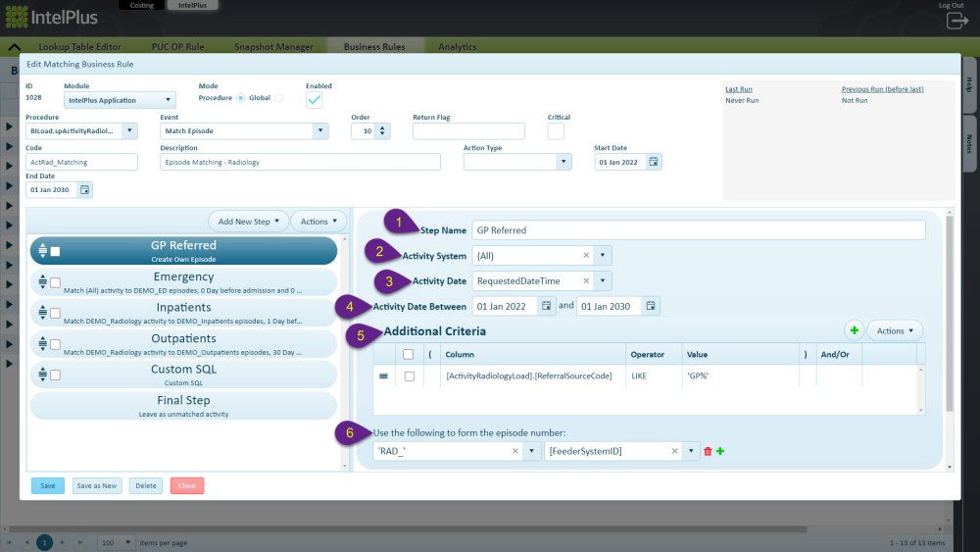Image resolution: width=980 pixels, height=552 pixels.
Task: Check the Critical checkbox
Action: (x=556, y=130)
